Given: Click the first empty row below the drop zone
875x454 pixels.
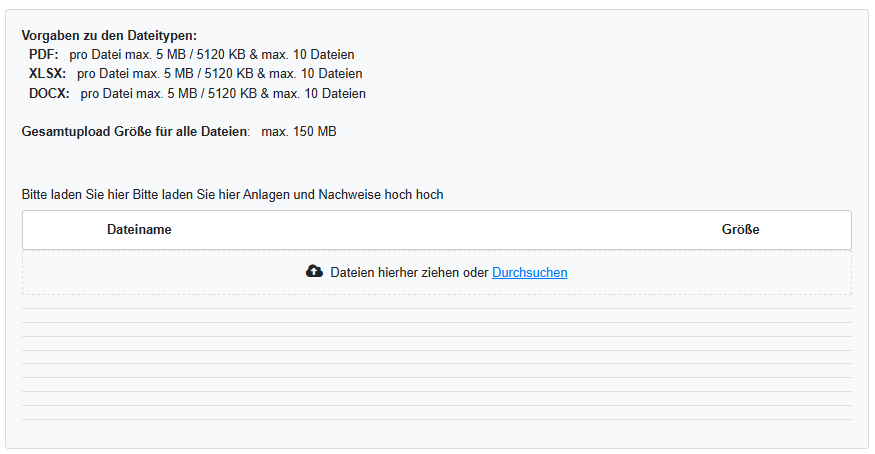Looking at the screenshot, I should pyautogui.click(x=436, y=316).
